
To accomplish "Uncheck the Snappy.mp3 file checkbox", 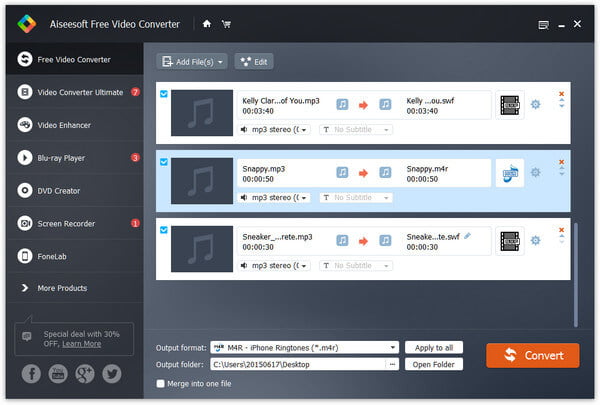I will [x=164, y=162].
